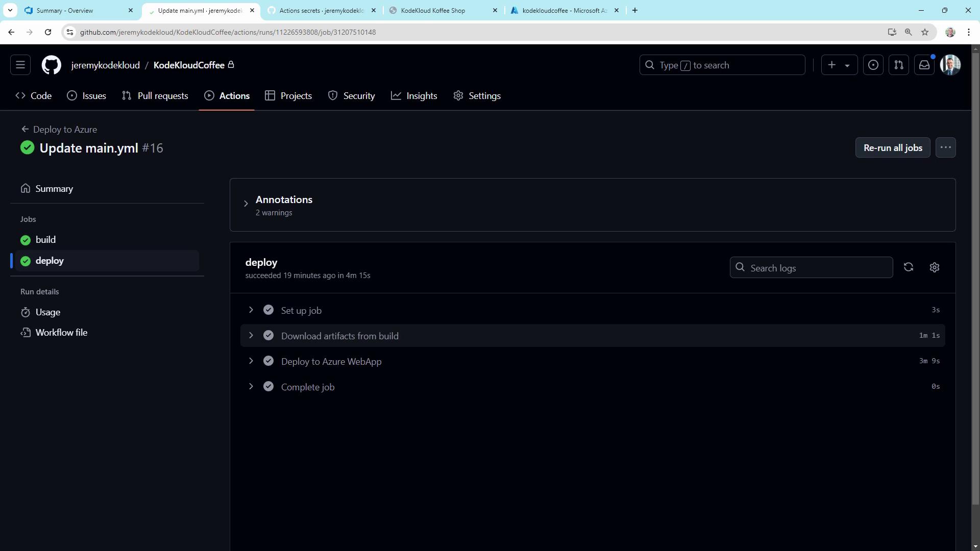
Task: Switch to Summary - Overview browser tab
Action: 79,10
